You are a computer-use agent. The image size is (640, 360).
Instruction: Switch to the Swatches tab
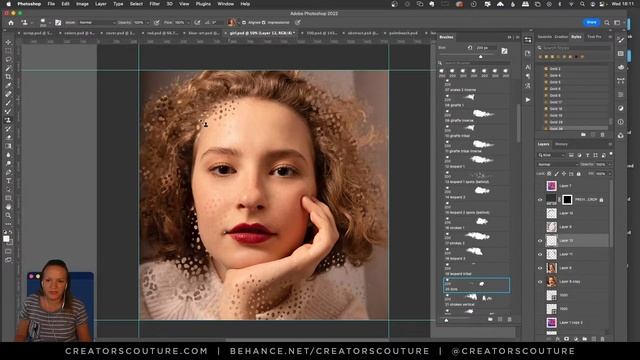click(544, 37)
